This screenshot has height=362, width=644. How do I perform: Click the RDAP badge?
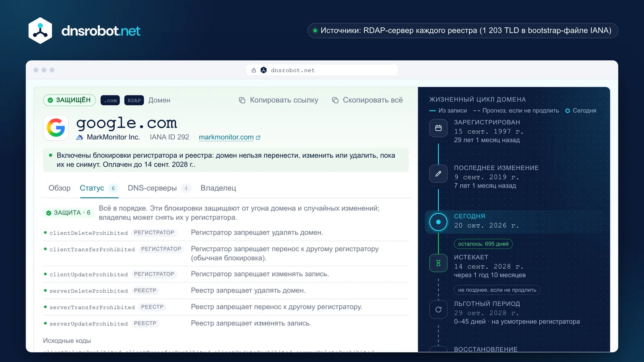click(x=134, y=101)
